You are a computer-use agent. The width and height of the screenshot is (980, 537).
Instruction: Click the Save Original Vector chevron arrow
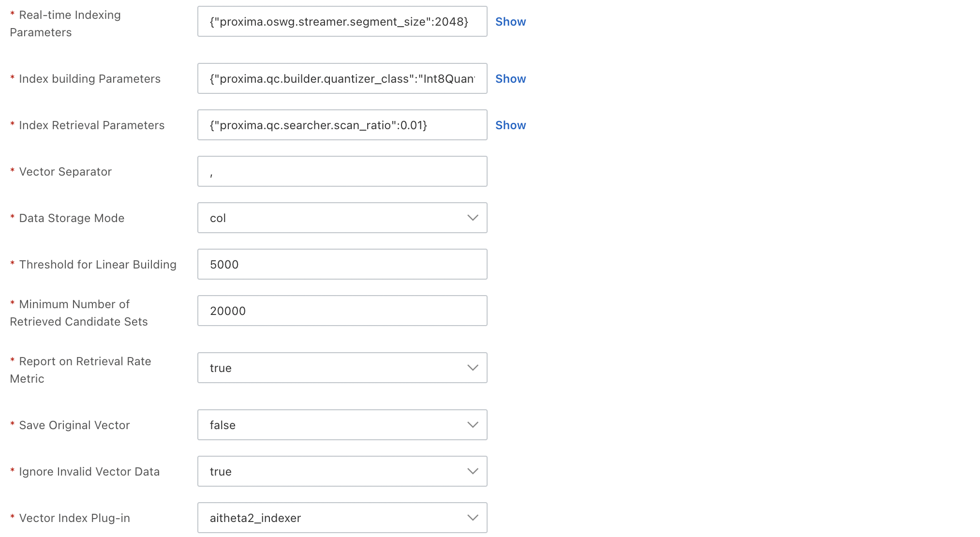click(473, 425)
